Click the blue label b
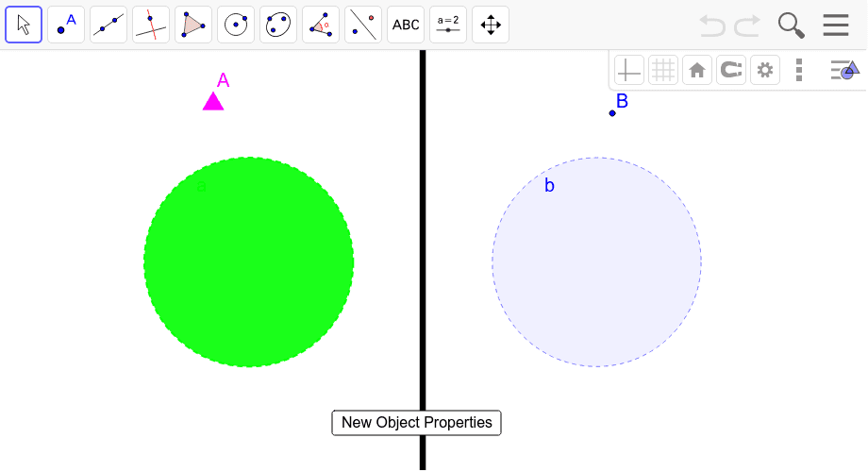The image size is (868, 472). pyautogui.click(x=549, y=185)
